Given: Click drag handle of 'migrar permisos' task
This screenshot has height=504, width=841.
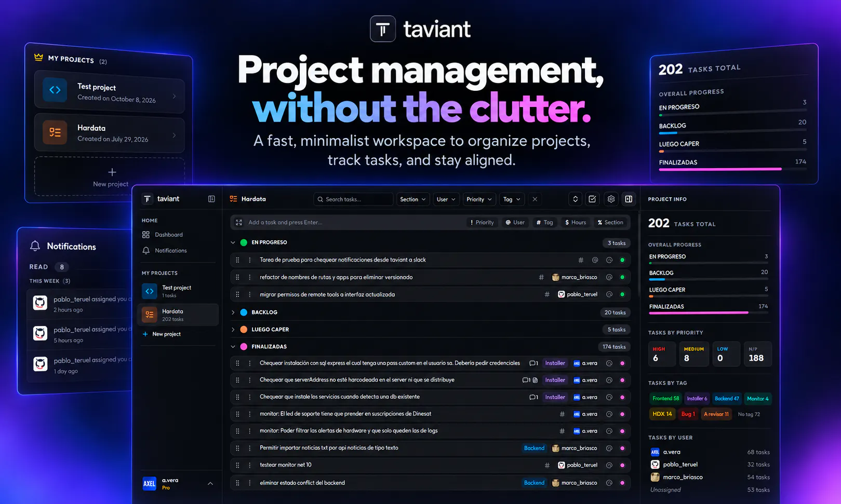Looking at the screenshot, I should [237, 294].
